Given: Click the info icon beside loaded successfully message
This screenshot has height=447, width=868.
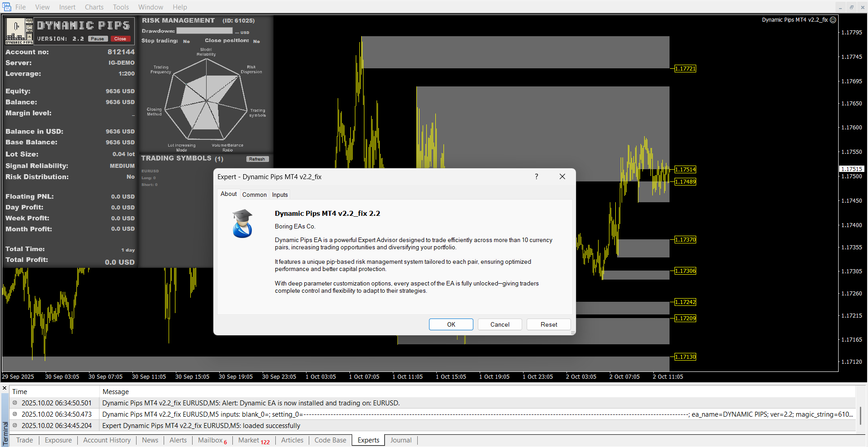Looking at the screenshot, I should point(15,425).
